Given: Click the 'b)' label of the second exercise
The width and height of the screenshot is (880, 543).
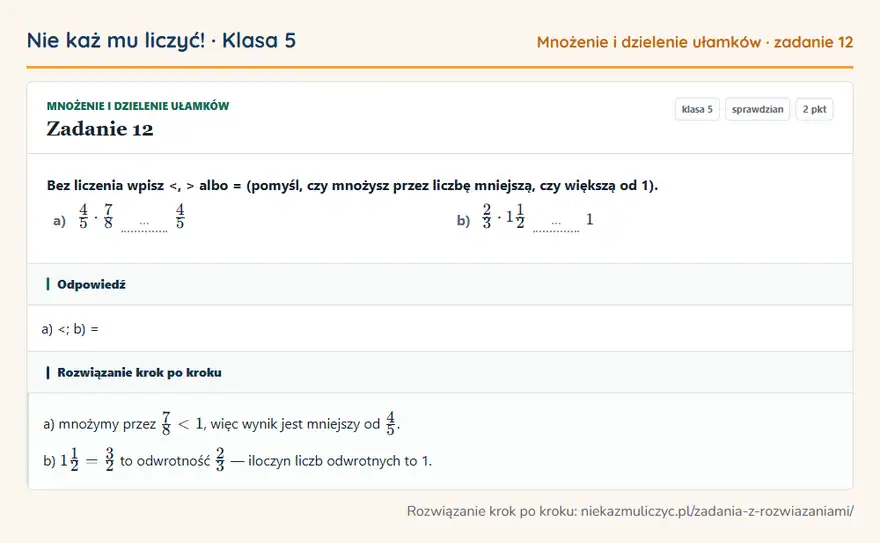Looking at the screenshot, I should pyautogui.click(x=463, y=221).
